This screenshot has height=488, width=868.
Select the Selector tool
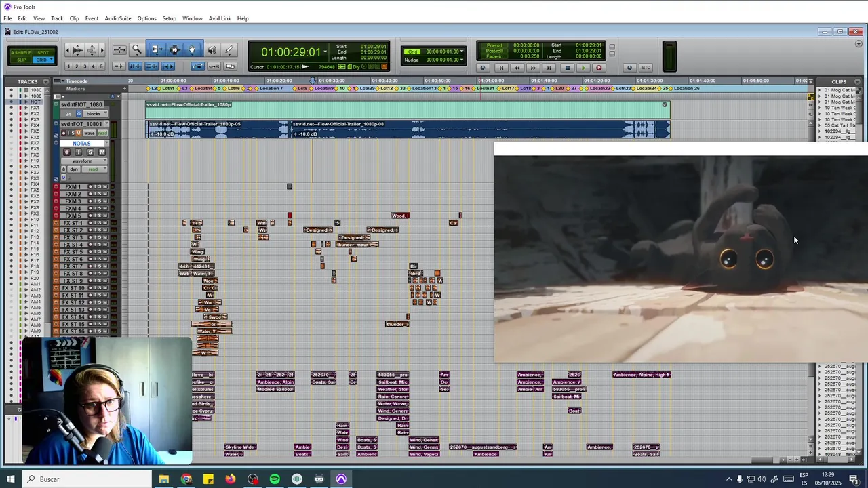click(x=174, y=50)
